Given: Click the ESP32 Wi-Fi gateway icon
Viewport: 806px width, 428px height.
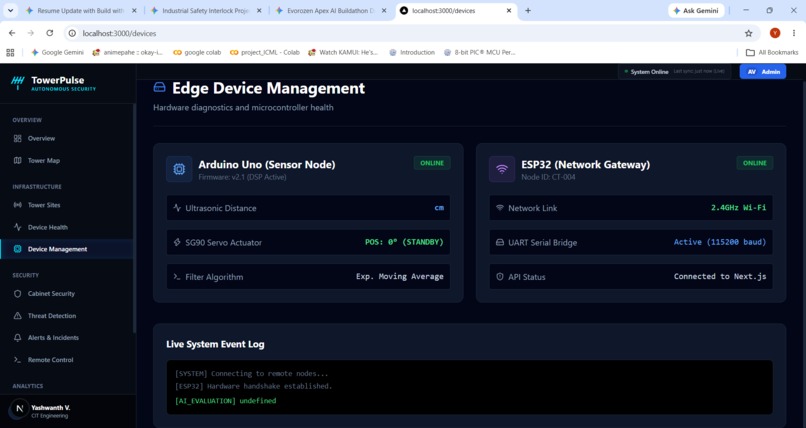Looking at the screenshot, I should tap(502, 169).
